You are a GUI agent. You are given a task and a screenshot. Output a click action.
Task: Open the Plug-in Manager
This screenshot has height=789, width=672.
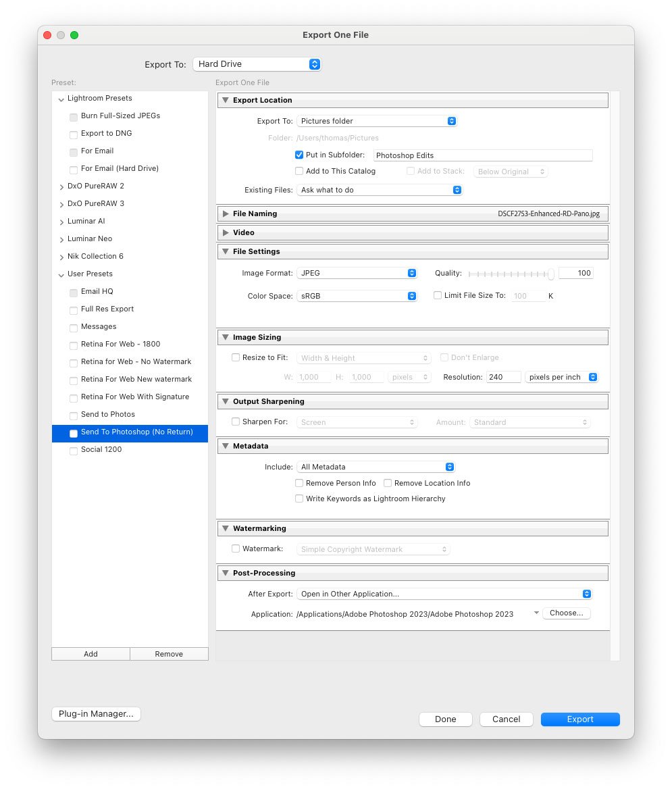(x=96, y=714)
